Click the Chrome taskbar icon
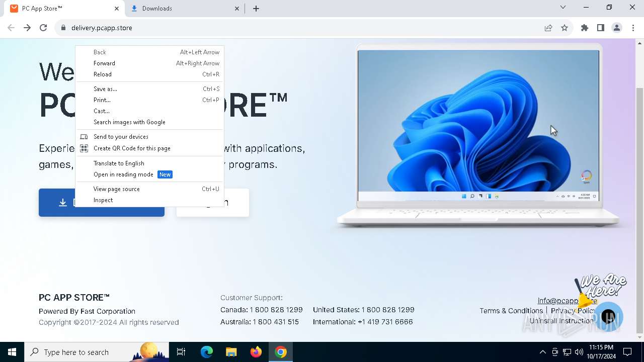This screenshot has height=362, width=644. 281,352
